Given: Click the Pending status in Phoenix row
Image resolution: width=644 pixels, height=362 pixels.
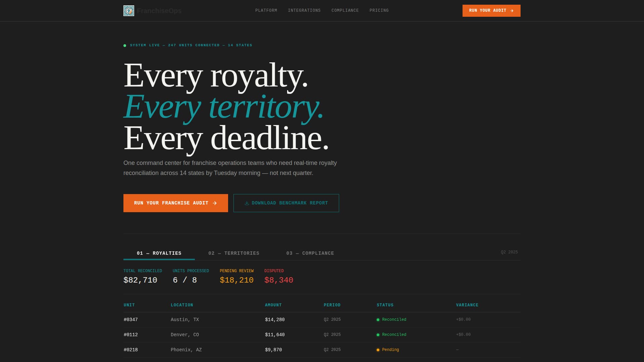Looking at the screenshot, I should pyautogui.click(x=388, y=350).
